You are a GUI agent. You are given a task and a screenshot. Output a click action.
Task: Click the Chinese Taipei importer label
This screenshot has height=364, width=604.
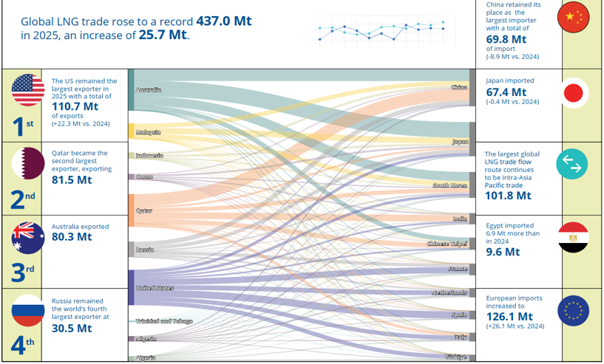[447, 244]
